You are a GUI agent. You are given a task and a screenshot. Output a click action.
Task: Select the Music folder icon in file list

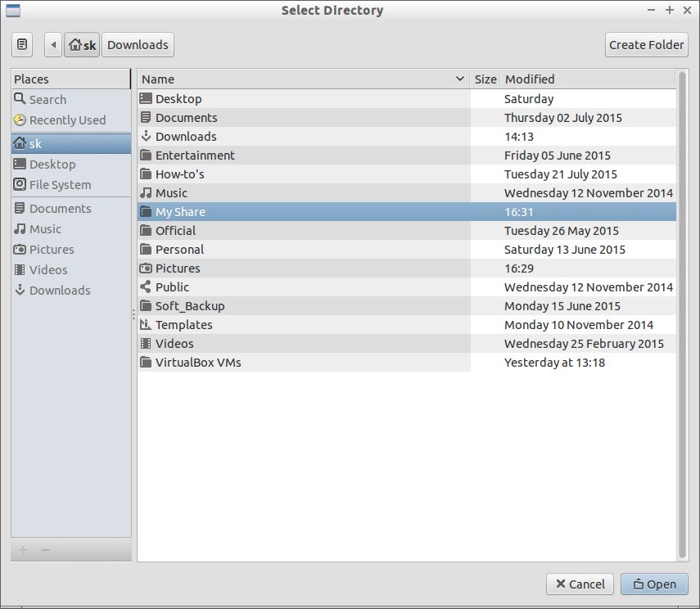(x=146, y=192)
